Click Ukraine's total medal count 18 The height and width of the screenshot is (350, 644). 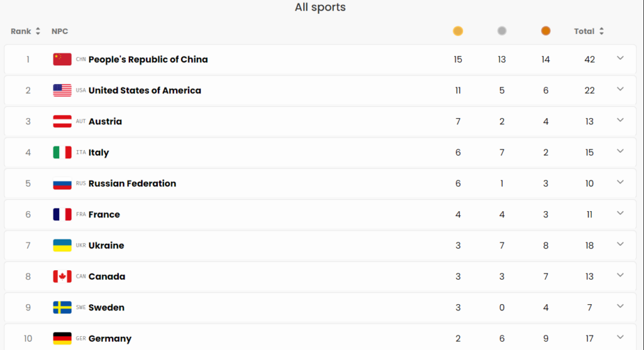click(x=589, y=246)
